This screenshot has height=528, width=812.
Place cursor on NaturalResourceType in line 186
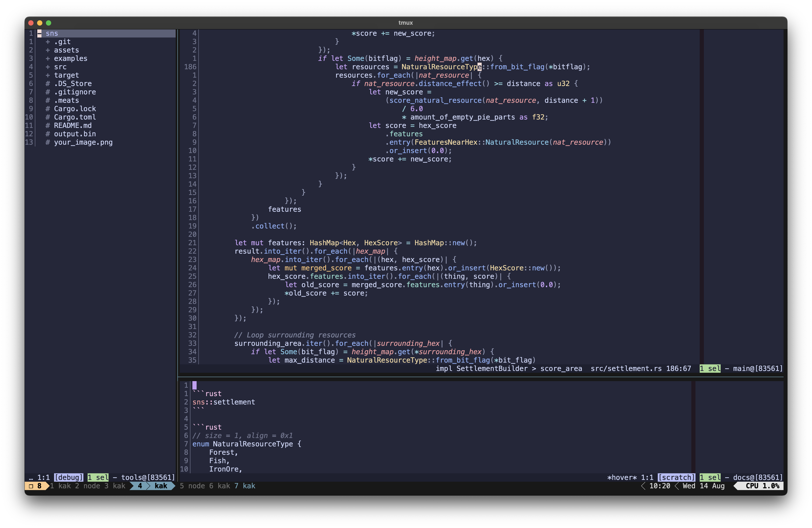(x=442, y=67)
